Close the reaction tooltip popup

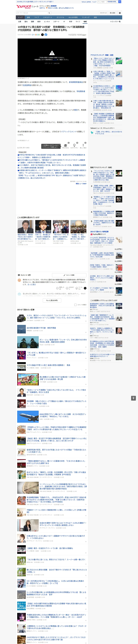pos(60,145)
